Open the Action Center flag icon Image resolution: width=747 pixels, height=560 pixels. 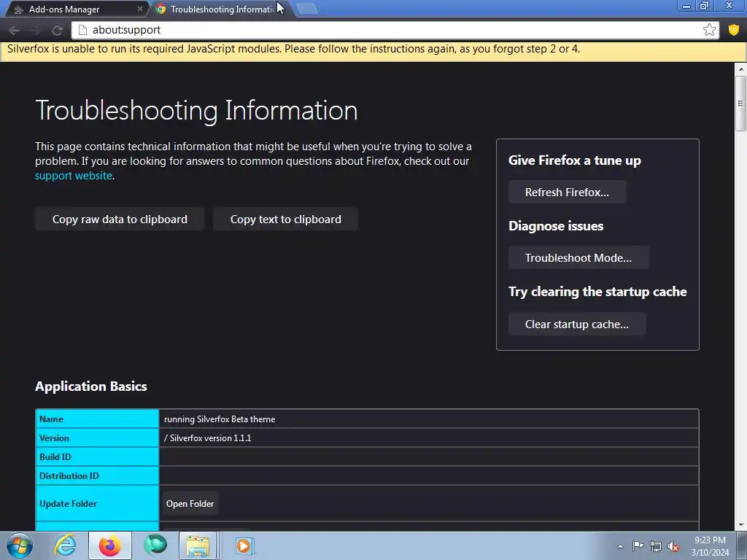[x=638, y=546]
